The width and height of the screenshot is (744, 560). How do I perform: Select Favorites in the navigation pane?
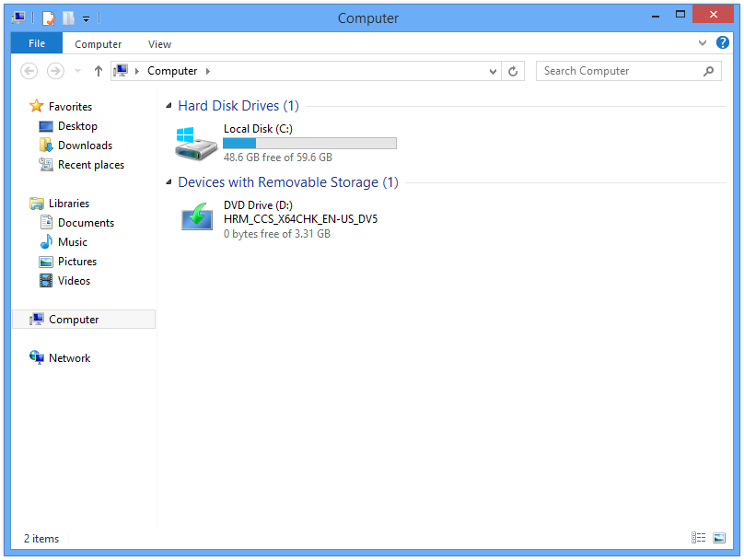[70, 106]
